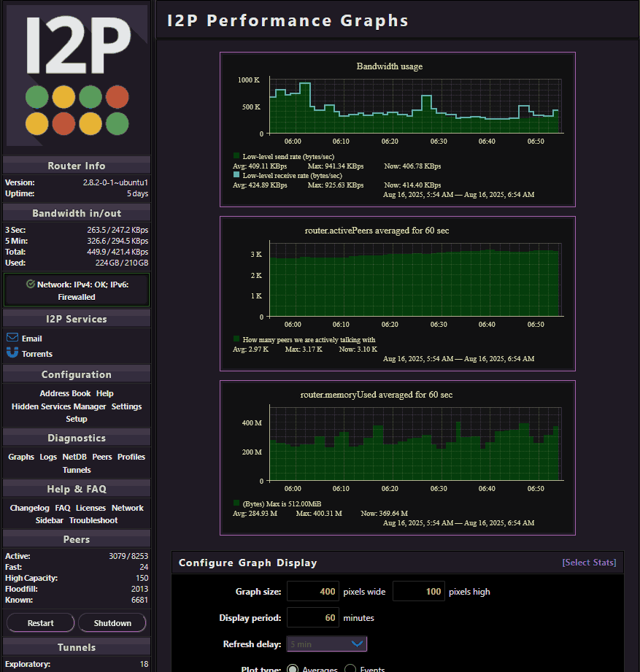This screenshot has height=672, width=640.
Task: Click the Used bandwidth value 224 GB / 210 GB
Action: click(x=122, y=263)
